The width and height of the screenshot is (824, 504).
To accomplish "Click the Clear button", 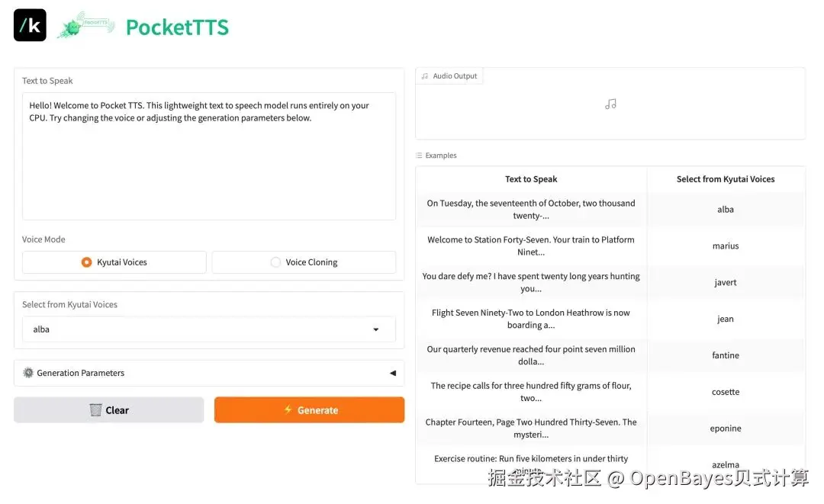I will tap(109, 410).
